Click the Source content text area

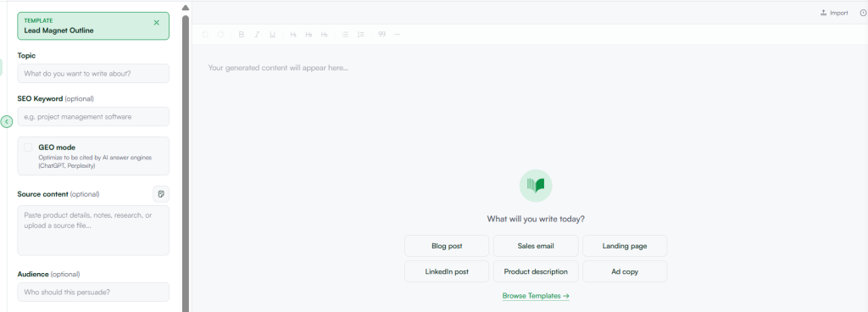(93, 231)
